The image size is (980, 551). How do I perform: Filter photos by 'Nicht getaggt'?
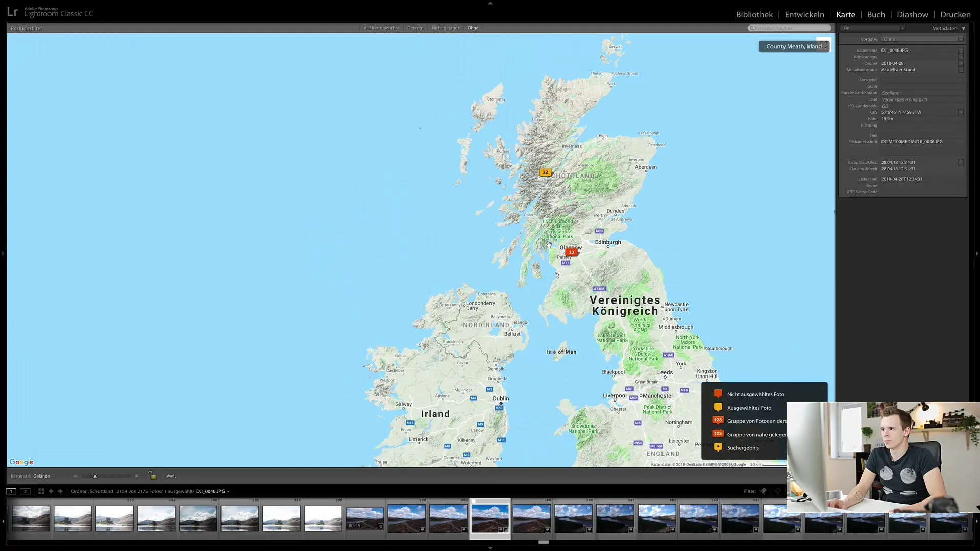click(445, 28)
